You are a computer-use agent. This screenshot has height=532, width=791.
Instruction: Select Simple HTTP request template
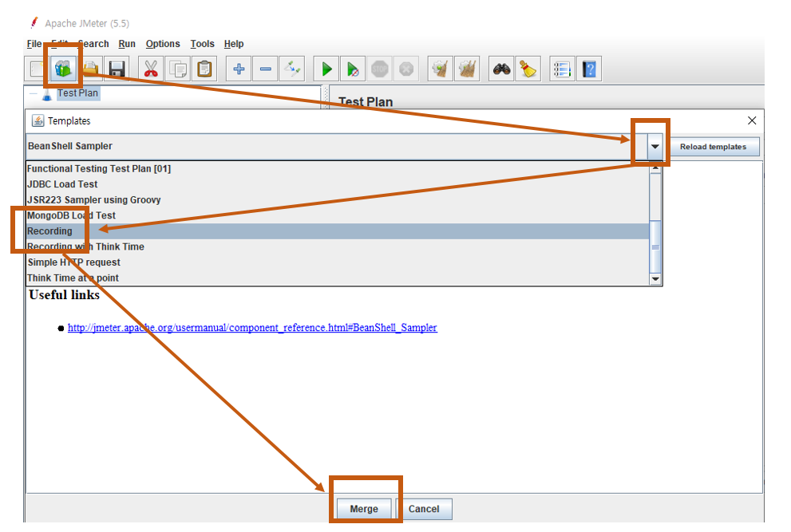pos(337,262)
